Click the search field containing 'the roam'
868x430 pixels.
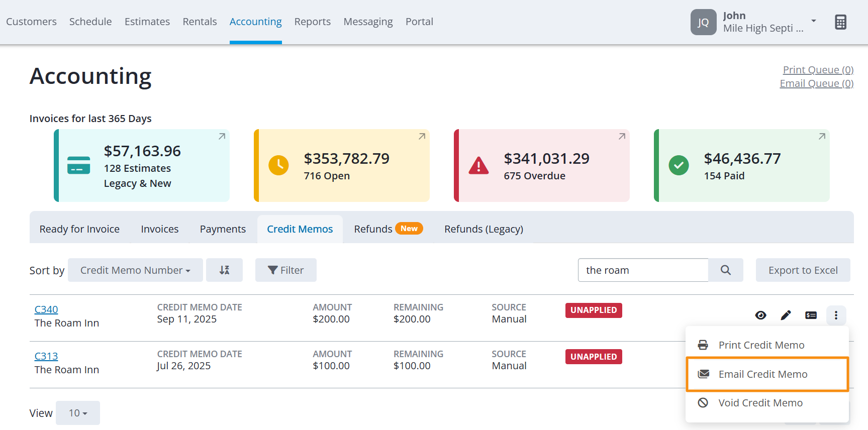click(x=643, y=270)
